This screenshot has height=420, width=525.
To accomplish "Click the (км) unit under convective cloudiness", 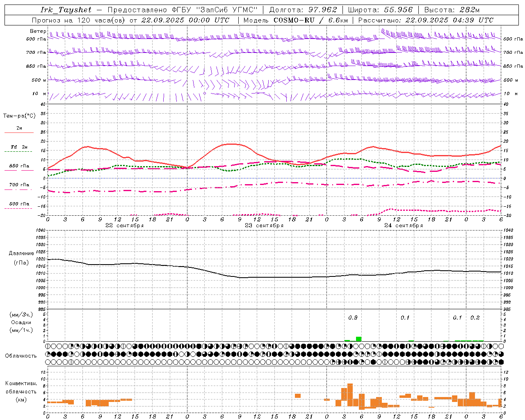I will pos(21,399).
